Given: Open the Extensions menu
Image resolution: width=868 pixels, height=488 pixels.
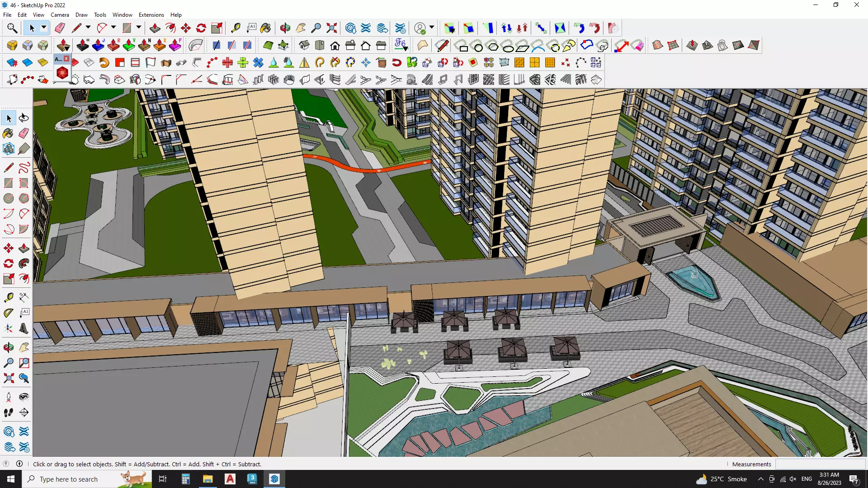Looking at the screenshot, I should (x=151, y=15).
